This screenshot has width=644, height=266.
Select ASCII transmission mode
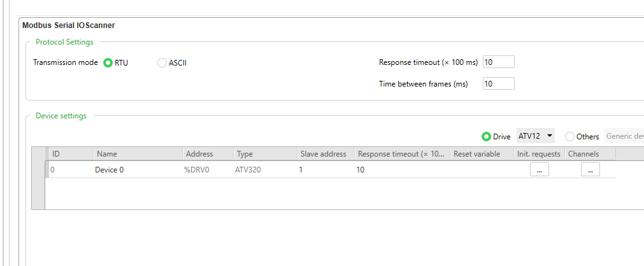tap(162, 63)
